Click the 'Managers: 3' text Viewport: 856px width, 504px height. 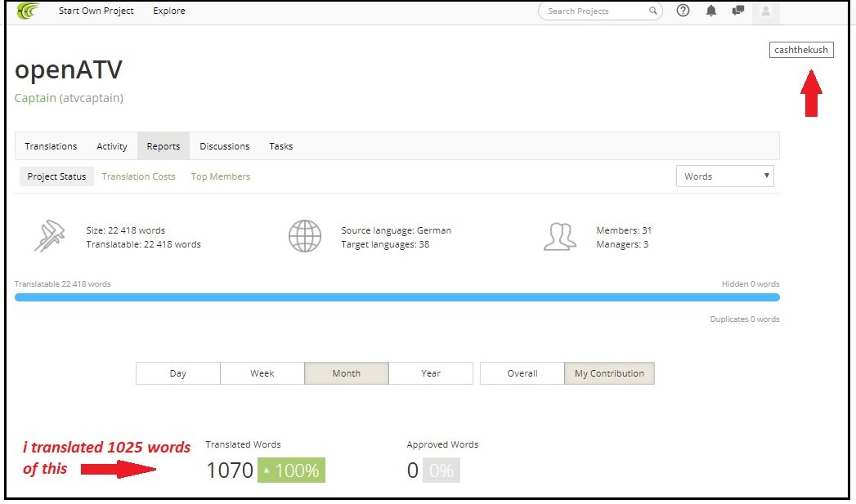622,244
